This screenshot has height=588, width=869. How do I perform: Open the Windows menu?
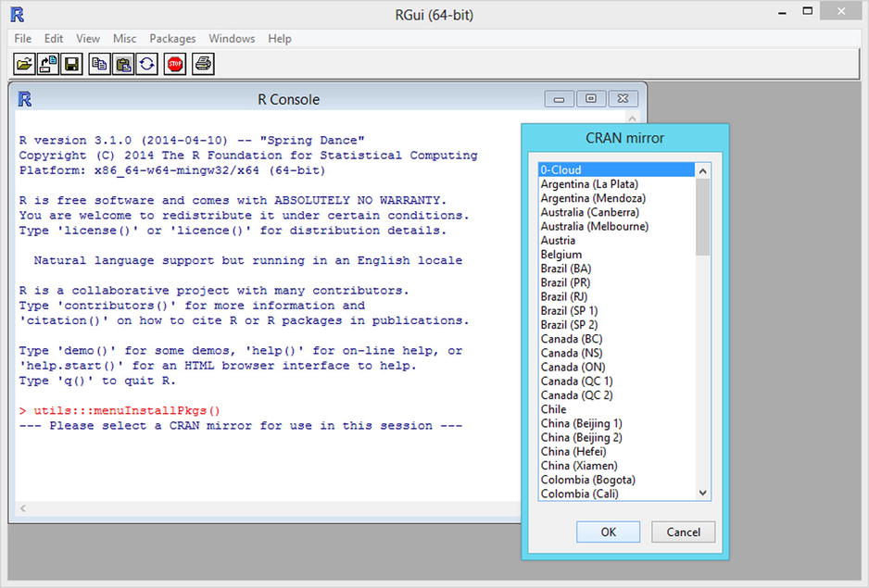point(232,39)
